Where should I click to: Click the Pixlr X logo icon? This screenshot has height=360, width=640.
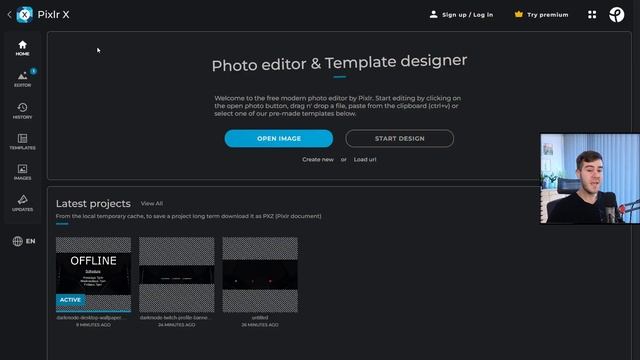(x=24, y=15)
